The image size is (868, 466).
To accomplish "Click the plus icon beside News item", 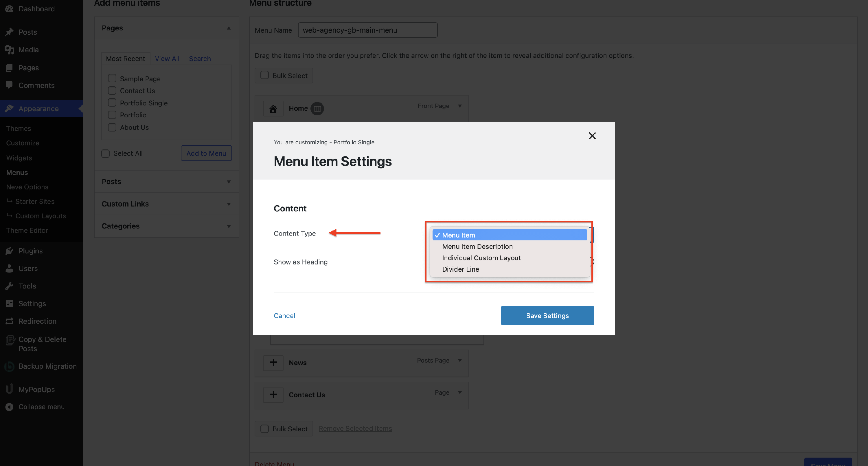I will [x=273, y=363].
